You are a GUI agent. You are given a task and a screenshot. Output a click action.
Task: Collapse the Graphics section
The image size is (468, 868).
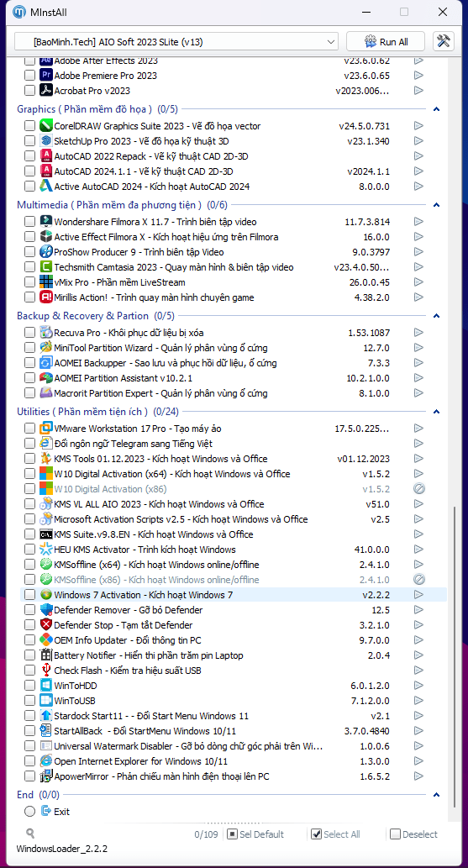click(x=436, y=109)
